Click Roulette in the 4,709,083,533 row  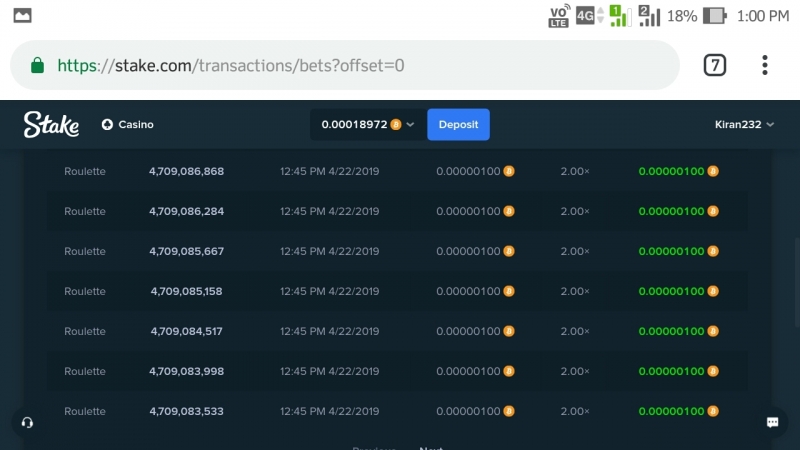(85, 411)
